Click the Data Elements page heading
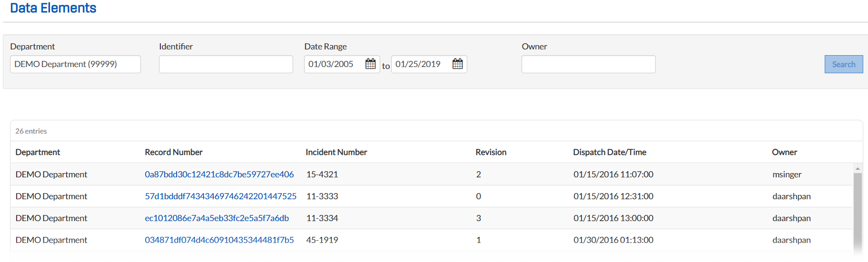This screenshot has height=262, width=868. 53,8
